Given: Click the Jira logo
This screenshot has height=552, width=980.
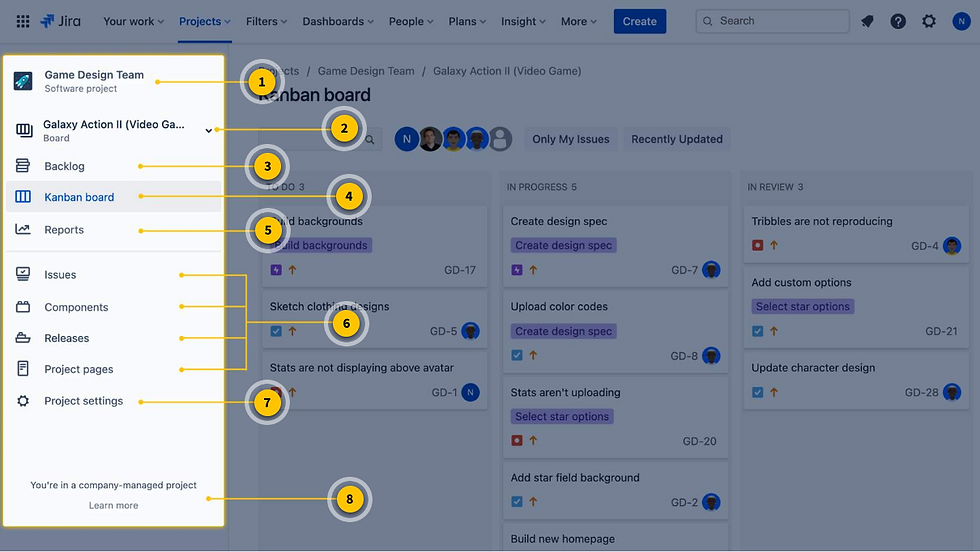Looking at the screenshot, I should pyautogui.click(x=60, y=21).
